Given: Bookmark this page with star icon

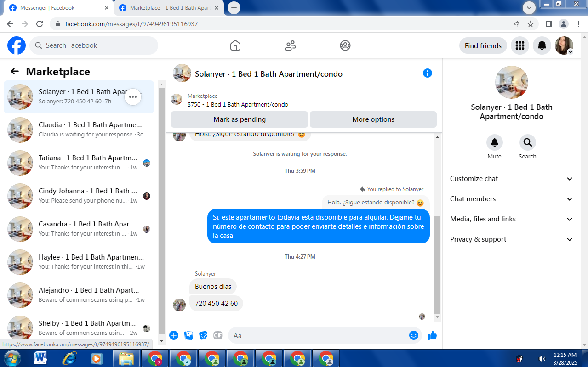Looking at the screenshot, I should click(x=531, y=24).
